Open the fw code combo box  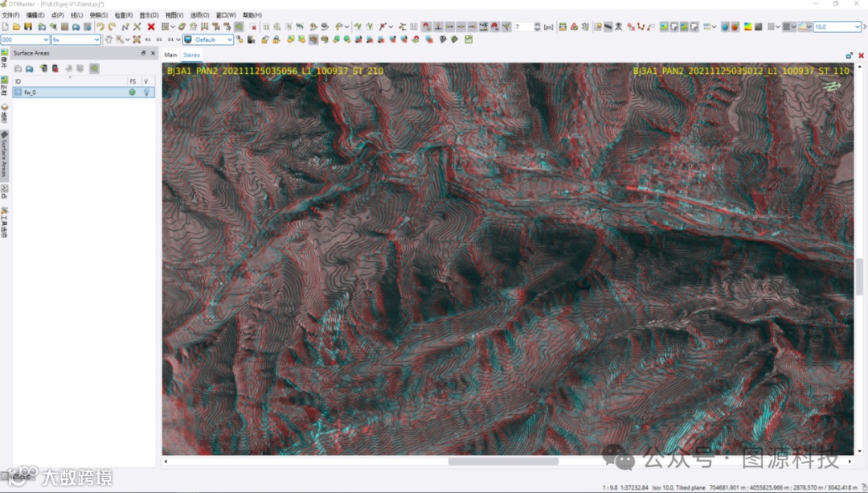(76, 40)
